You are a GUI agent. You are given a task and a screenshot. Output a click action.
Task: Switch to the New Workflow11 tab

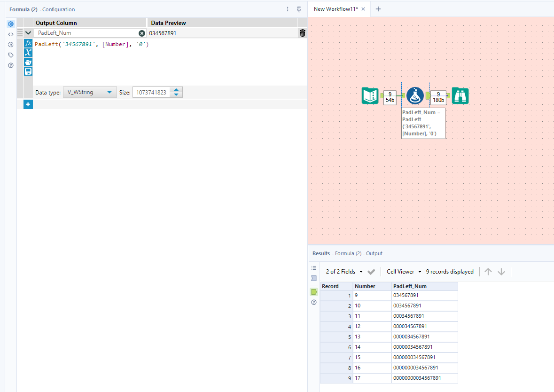336,8
